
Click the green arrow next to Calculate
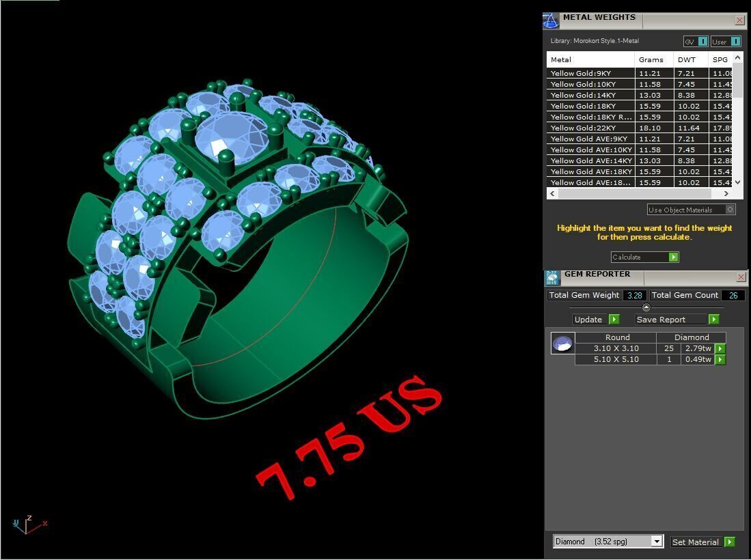pyautogui.click(x=673, y=257)
